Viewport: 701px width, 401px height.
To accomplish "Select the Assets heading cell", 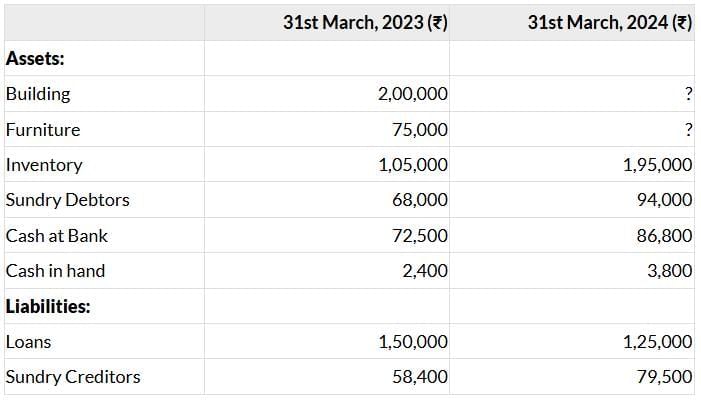I will (35, 58).
